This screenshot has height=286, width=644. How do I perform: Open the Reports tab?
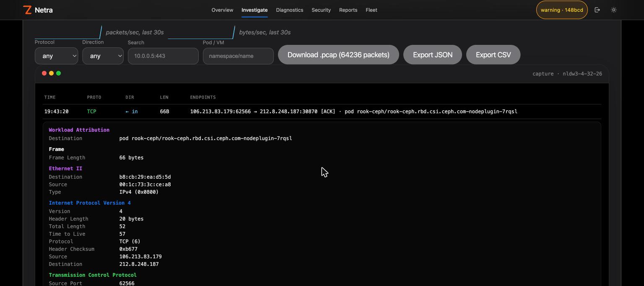point(348,10)
